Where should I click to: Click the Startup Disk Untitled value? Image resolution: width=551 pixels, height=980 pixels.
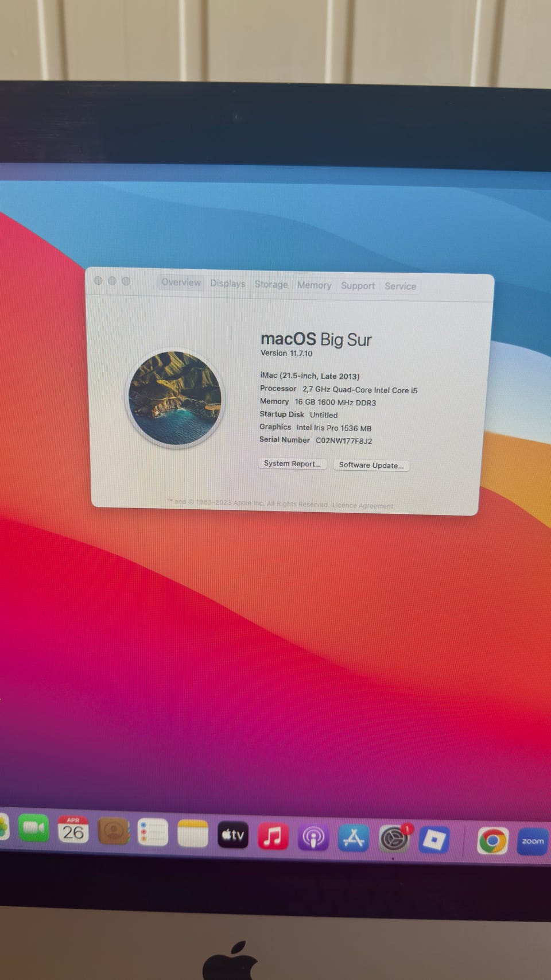[324, 415]
